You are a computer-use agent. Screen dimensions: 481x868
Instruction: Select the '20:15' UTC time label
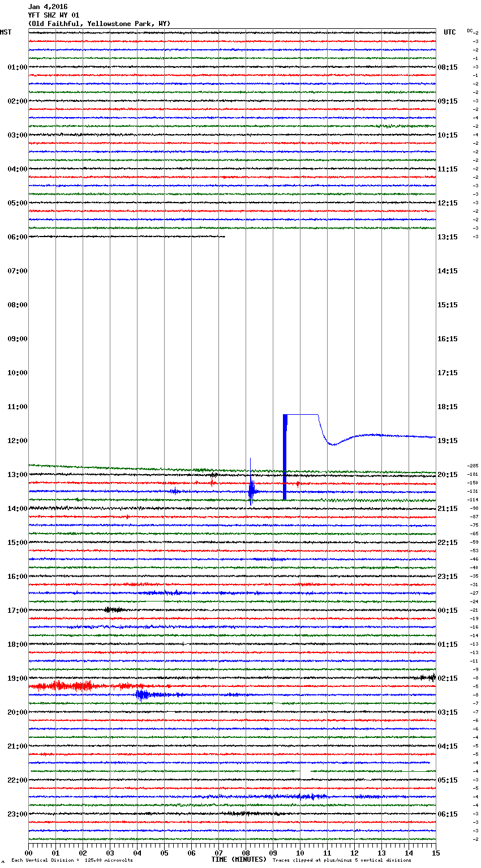[x=448, y=475]
